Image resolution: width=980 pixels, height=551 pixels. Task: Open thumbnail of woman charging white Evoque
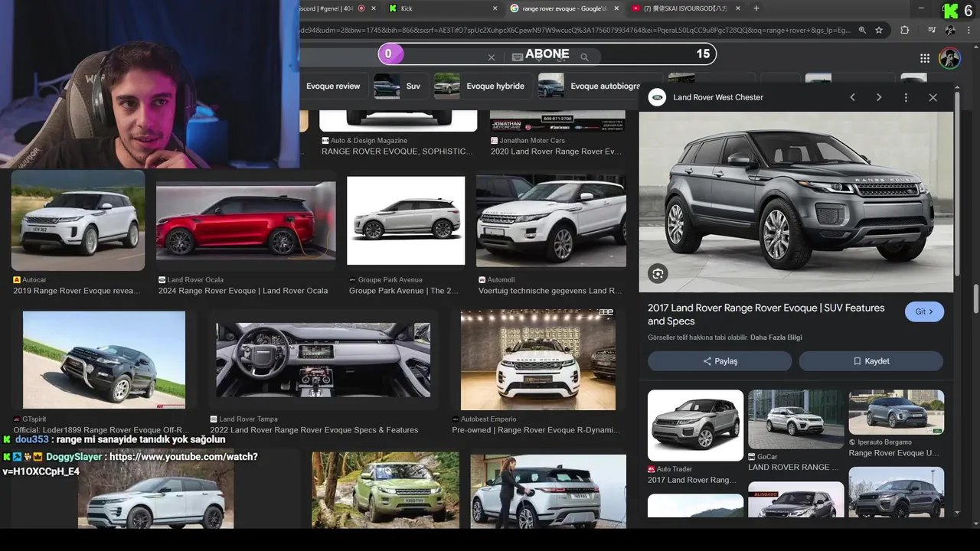548,491
